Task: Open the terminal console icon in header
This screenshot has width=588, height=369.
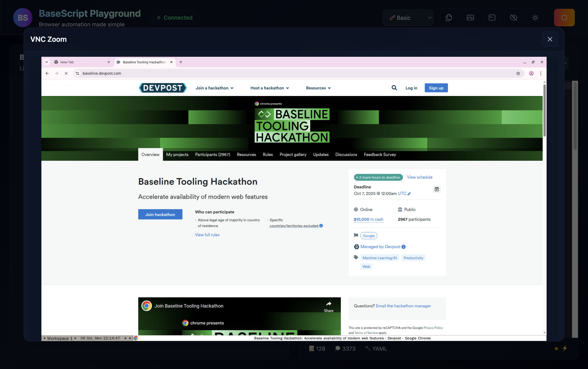Action: [492, 18]
